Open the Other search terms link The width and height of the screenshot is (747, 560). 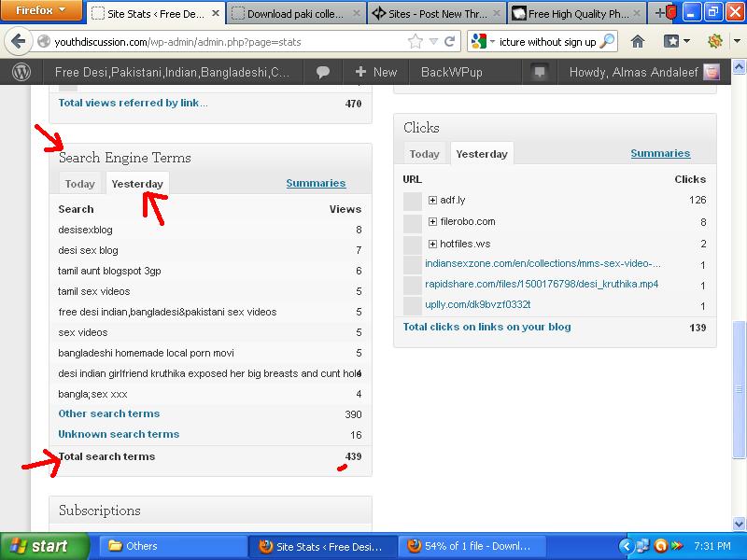point(108,413)
